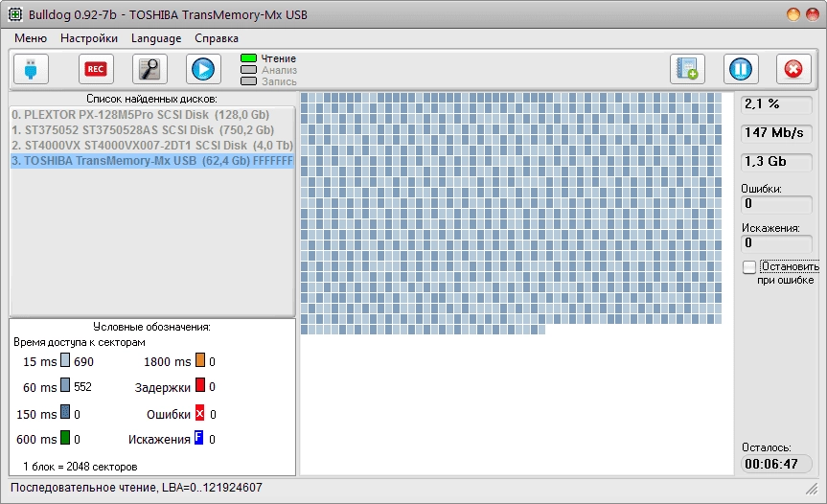Select the TOSHIBA TransMemory-Mx USB disk

tap(152, 161)
